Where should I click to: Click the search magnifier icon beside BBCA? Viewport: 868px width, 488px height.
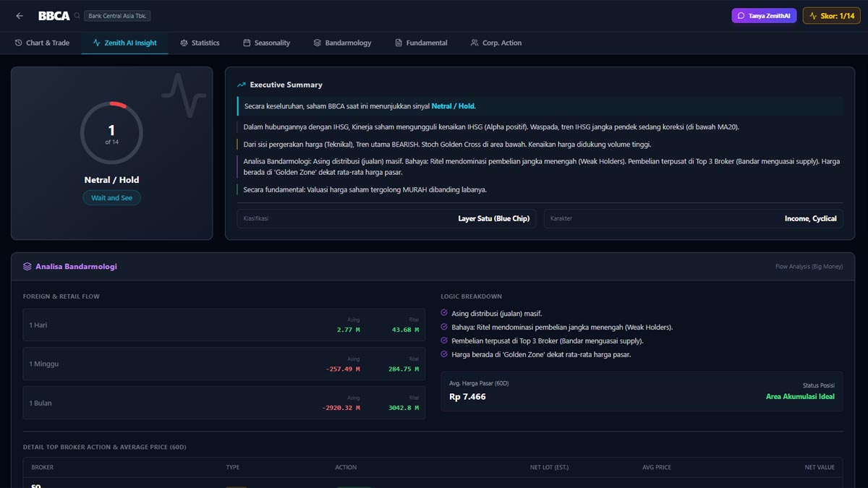pos(77,16)
